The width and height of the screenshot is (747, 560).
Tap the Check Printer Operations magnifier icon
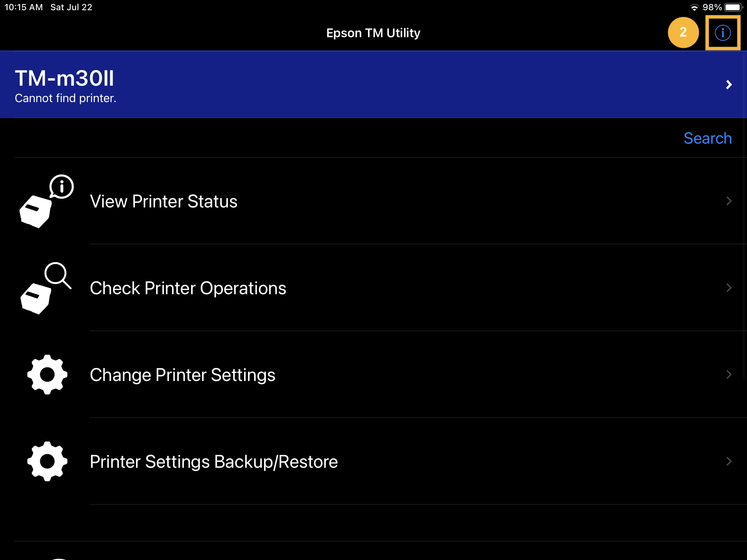pyautogui.click(x=46, y=288)
